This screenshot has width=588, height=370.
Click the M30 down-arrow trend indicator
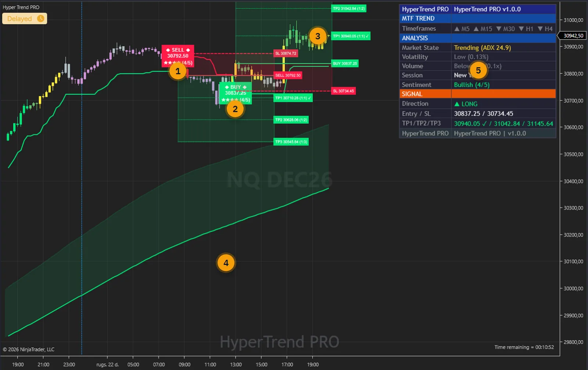[x=499, y=29]
